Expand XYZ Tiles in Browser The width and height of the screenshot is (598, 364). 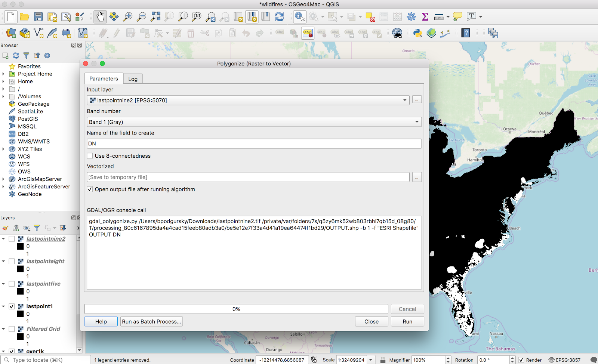pyautogui.click(x=3, y=149)
